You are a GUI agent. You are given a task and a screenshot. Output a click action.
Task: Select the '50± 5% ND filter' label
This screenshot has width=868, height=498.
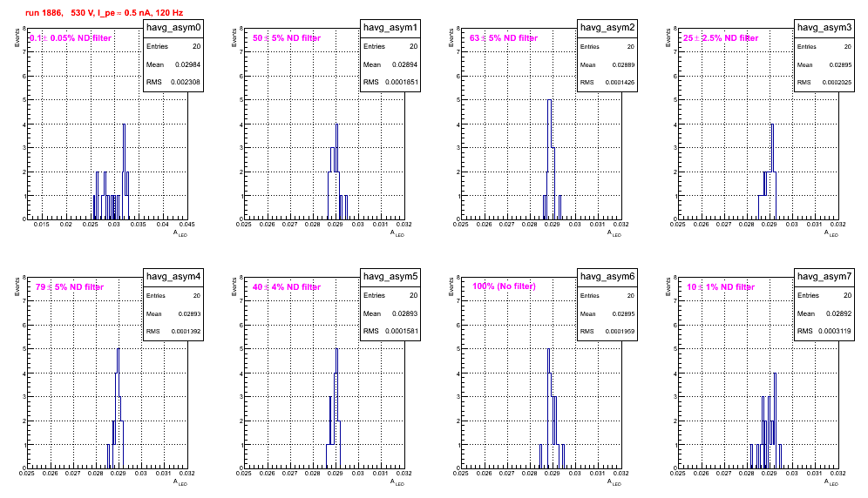tap(287, 38)
